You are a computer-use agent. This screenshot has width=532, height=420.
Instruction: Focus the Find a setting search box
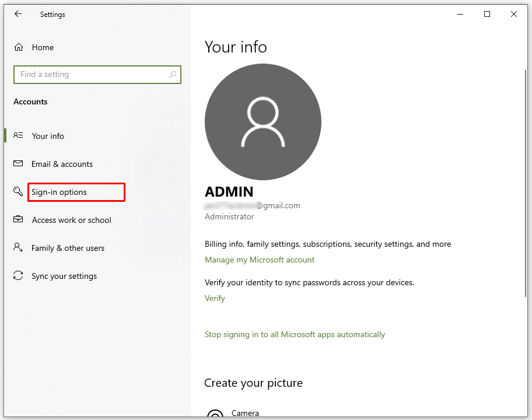97,74
